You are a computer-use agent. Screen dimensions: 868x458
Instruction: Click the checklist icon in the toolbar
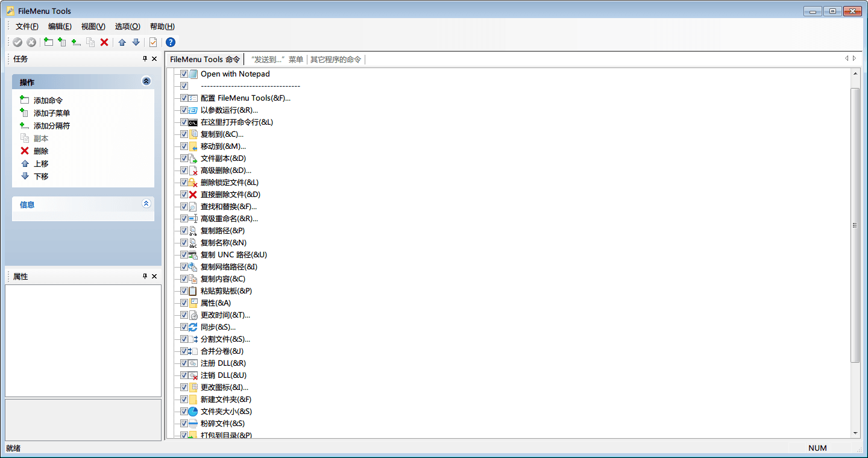pyautogui.click(x=153, y=42)
